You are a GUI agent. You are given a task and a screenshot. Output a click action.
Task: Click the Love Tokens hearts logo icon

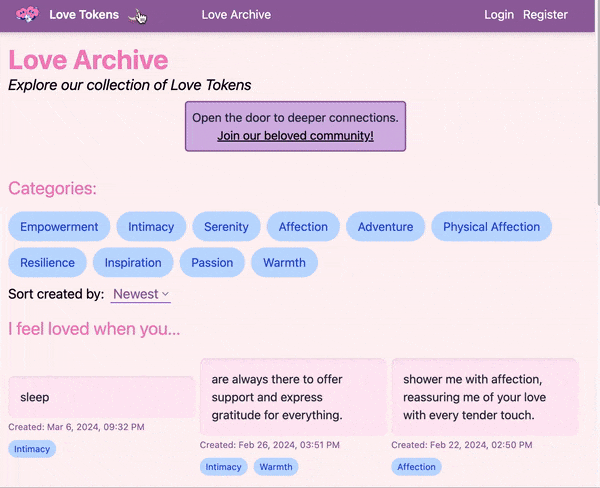[27, 14]
